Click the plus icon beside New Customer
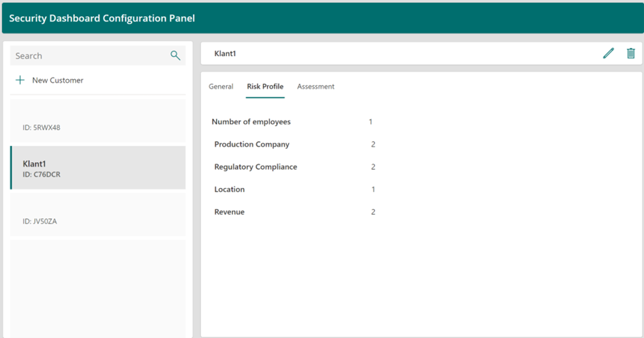The image size is (644, 338). point(20,80)
